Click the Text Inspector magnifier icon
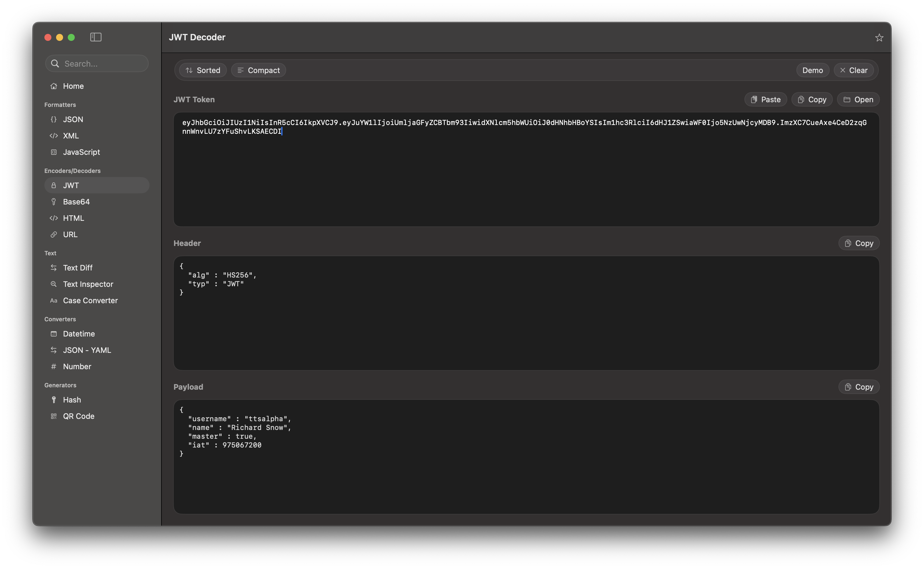The height and width of the screenshot is (569, 924). (x=54, y=284)
